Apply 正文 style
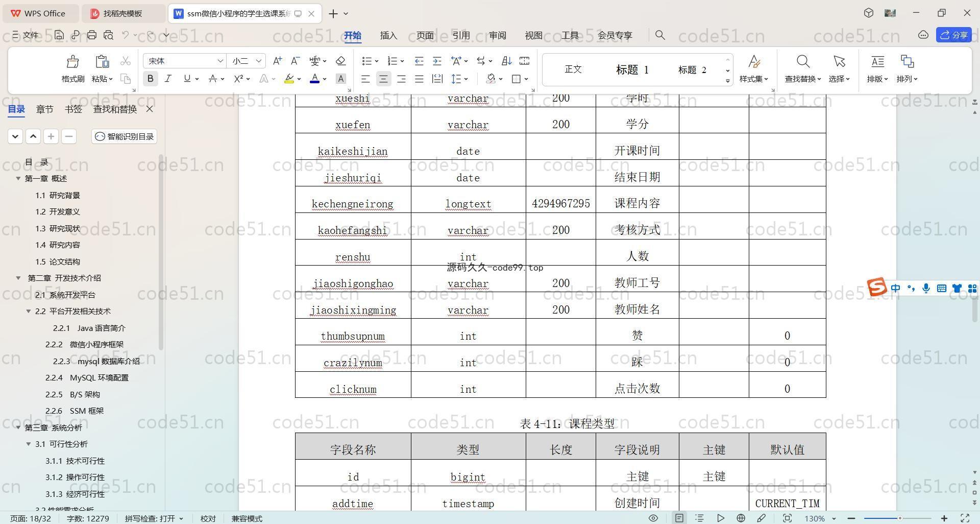The width and height of the screenshot is (980, 524). [x=573, y=69]
